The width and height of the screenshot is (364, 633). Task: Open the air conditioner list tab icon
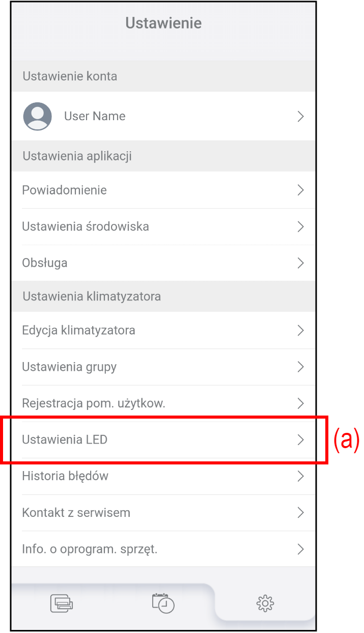click(x=62, y=603)
